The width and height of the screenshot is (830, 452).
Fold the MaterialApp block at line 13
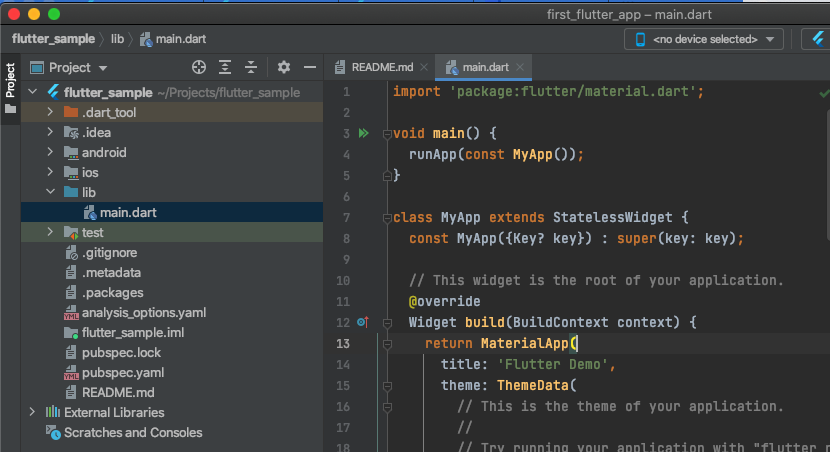click(x=387, y=344)
